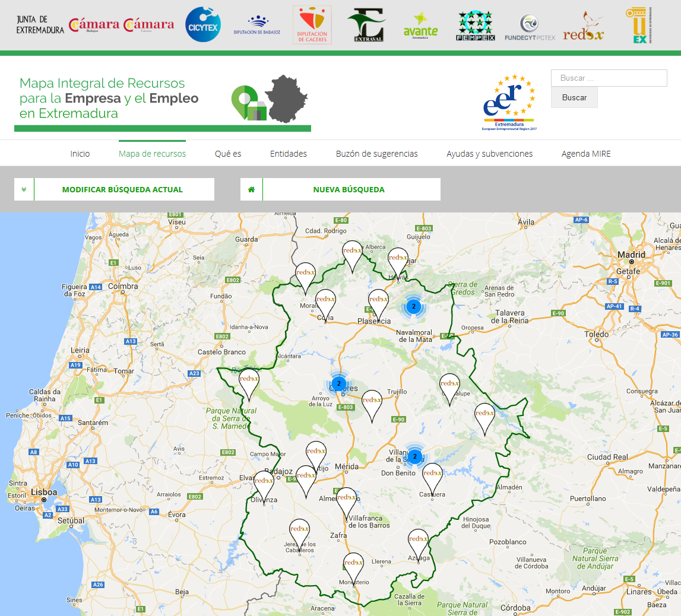The width and height of the screenshot is (681, 616).
Task: Click the Junta de Extremadura logo
Action: [40, 25]
